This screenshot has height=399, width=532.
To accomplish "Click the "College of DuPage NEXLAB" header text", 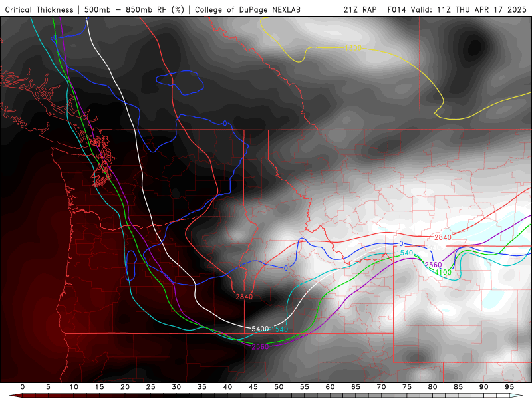I will 247,9.
